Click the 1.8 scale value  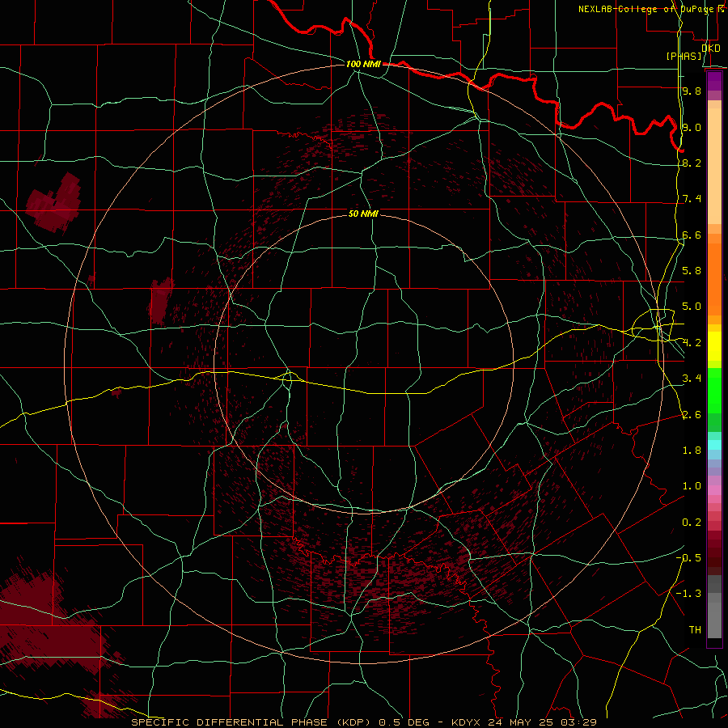692,451
